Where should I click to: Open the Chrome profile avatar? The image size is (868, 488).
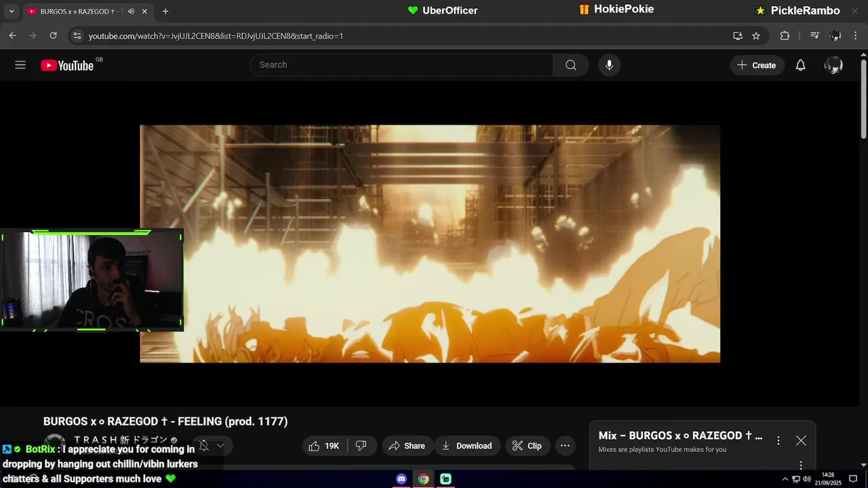click(835, 36)
